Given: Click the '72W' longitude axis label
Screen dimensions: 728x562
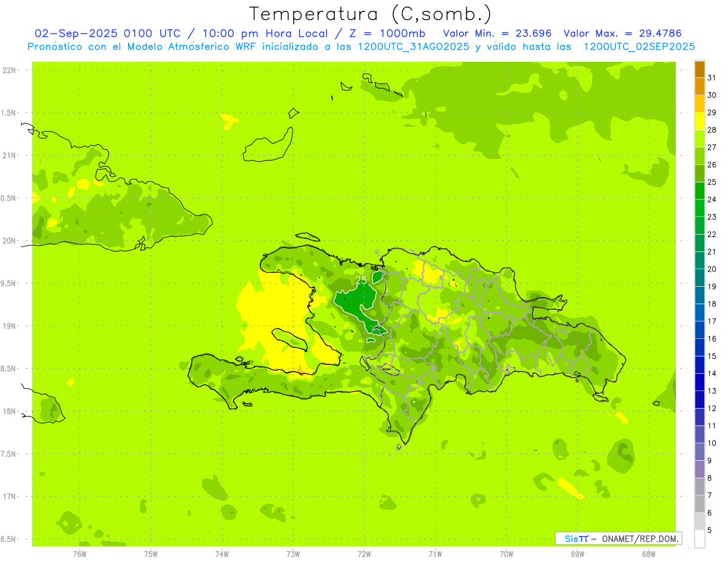Looking at the screenshot, I should tap(364, 554).
